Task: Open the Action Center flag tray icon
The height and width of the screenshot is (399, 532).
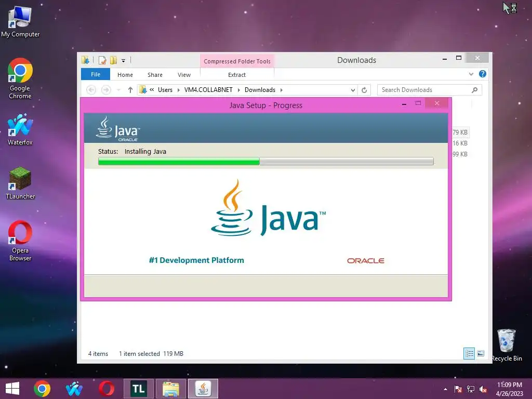Action: click(x=458, y=389)
